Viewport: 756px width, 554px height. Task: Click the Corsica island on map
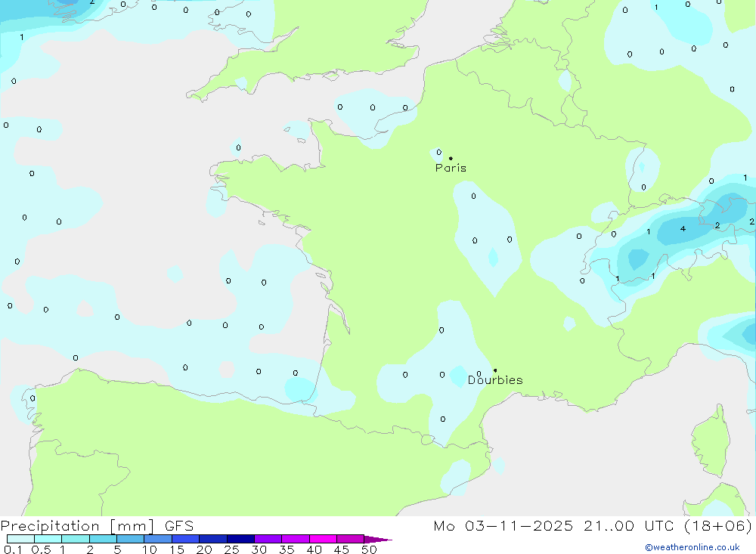point(710,441)
